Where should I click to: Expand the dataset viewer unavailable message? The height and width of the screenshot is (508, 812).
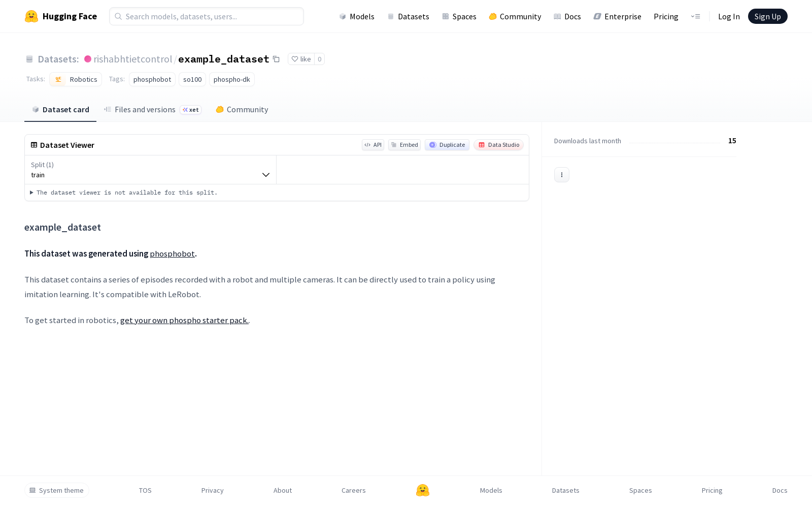[x=124, y=193]
